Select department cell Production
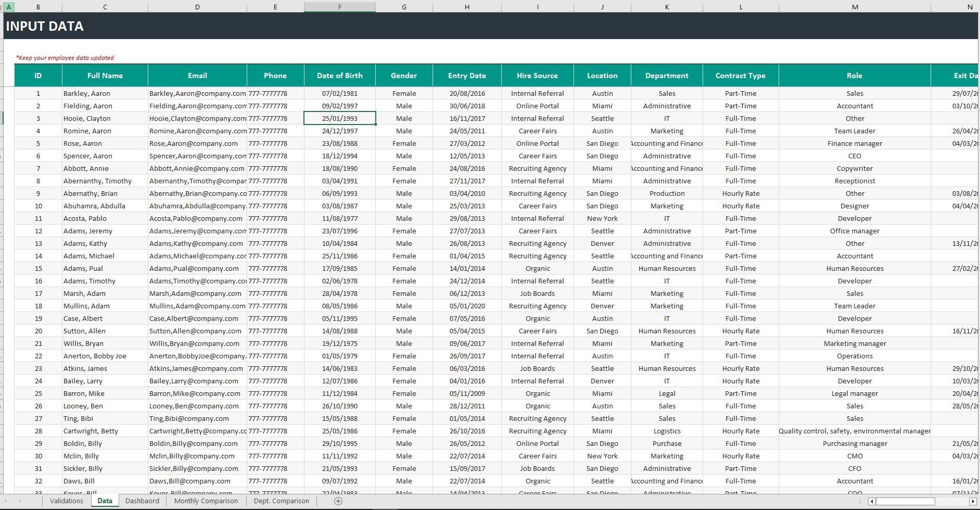Viewport: 980px width, 510px height. click(667, 193)
